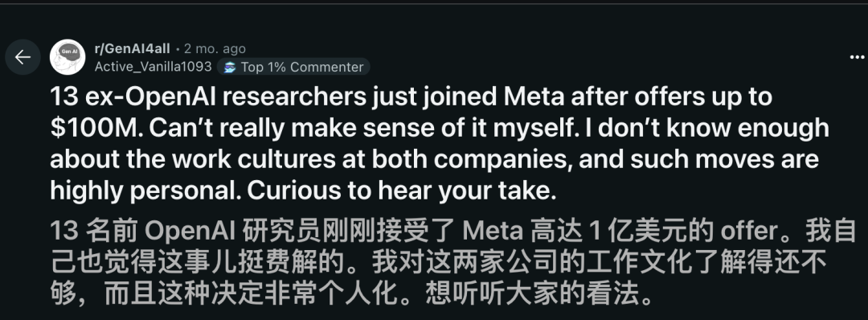Click the flair emoji icon beside Top 1% Commenter
This screenshot has width=868, height=320.
230,67
